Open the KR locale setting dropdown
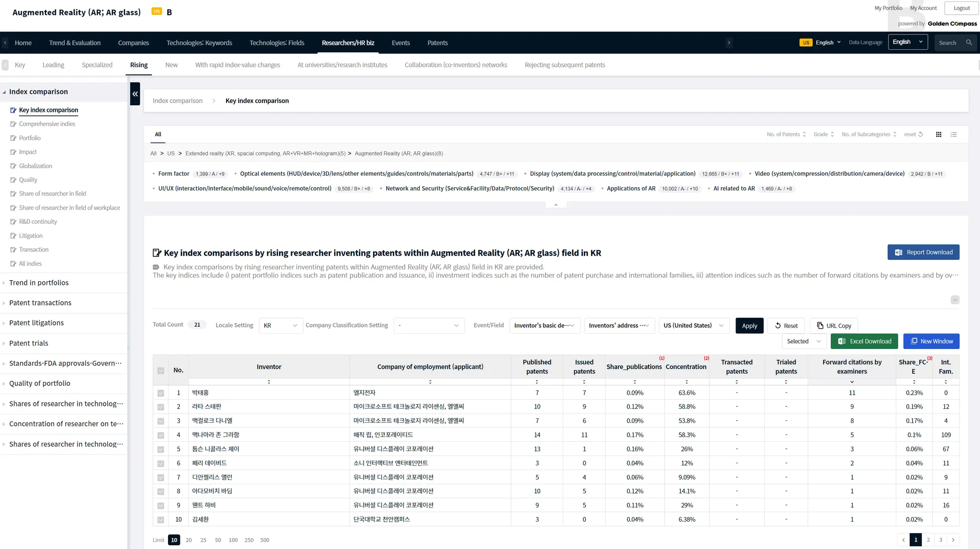Viewport: 980px width, 549px height. point(280,325)
